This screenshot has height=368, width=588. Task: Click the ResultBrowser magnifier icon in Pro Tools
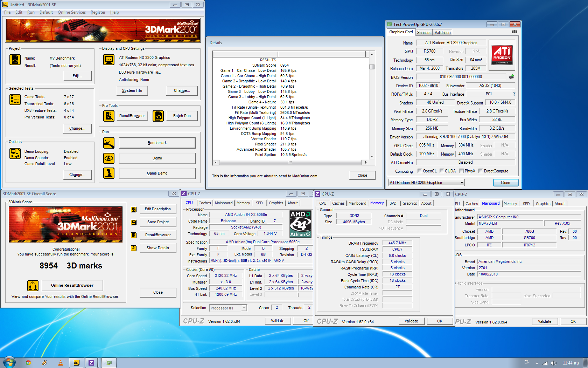109,116
